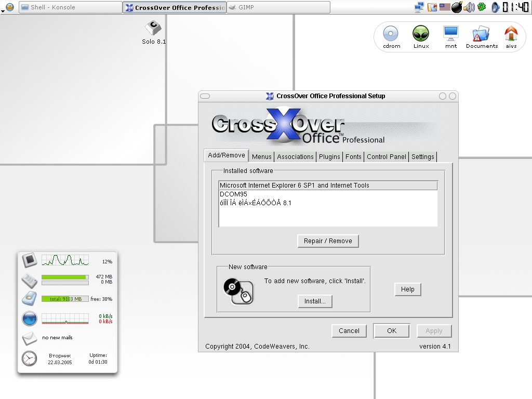This screenshot has height=399, width=532.
Task: Click the Install... button
Action: [315, 301]
